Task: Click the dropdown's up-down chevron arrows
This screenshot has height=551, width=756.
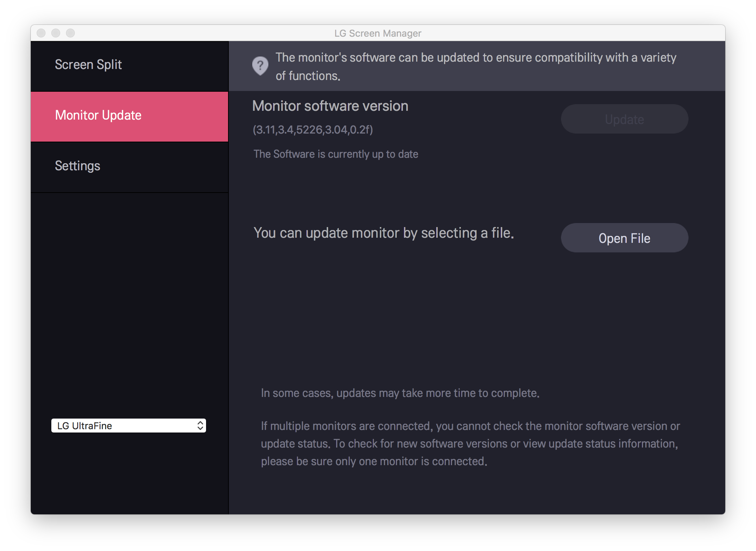Action: click(x=200, y=426)
